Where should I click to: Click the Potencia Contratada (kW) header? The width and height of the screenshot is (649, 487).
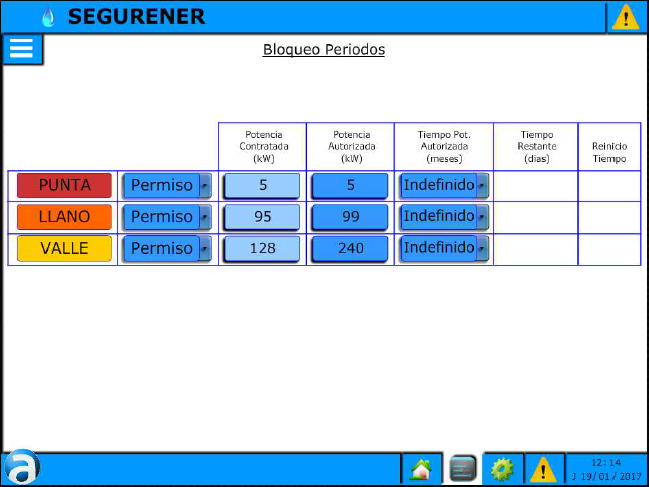[x=264, y=146]
